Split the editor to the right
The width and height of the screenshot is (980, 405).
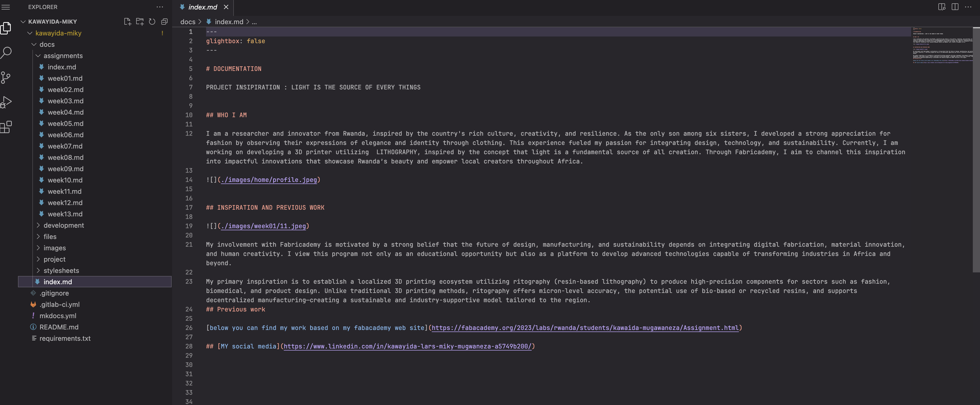coord(955,7)
